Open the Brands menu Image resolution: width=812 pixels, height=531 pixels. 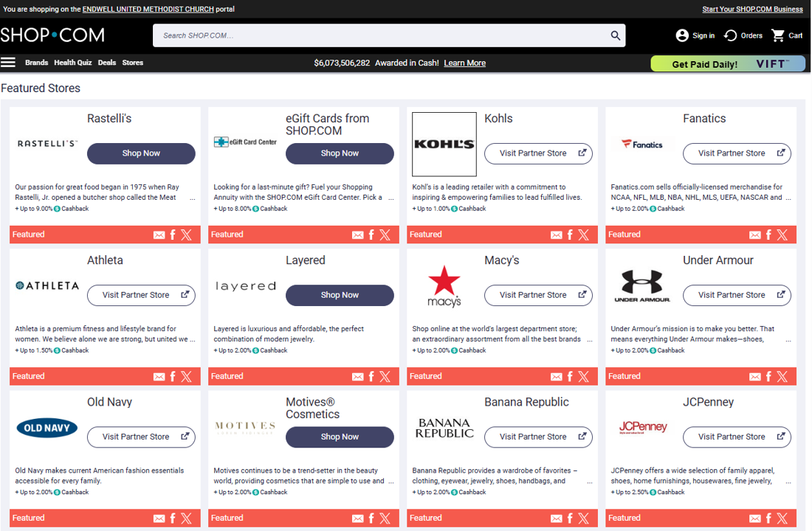(36, 63)
